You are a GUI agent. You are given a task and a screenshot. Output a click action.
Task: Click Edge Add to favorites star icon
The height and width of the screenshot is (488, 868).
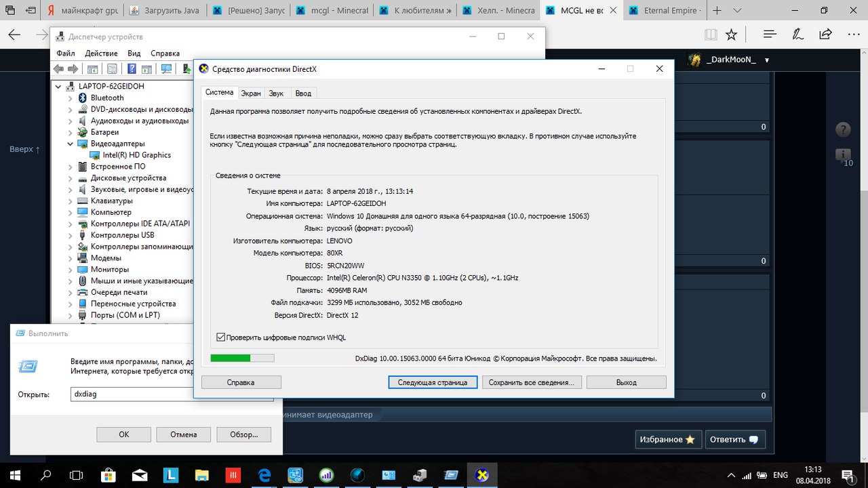tap(731, 34)
